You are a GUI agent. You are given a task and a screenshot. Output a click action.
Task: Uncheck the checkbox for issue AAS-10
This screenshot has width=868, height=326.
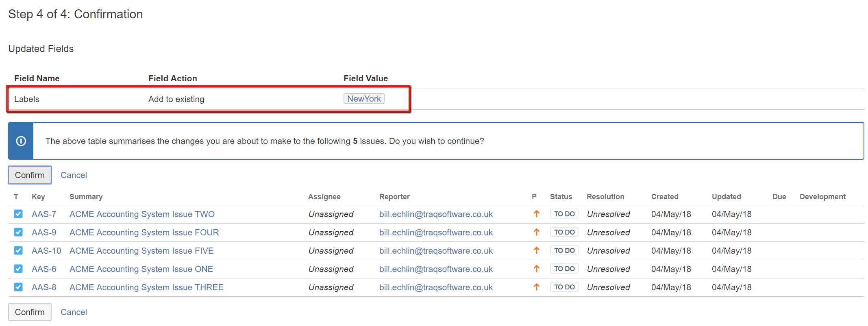[x=18, y=250]
